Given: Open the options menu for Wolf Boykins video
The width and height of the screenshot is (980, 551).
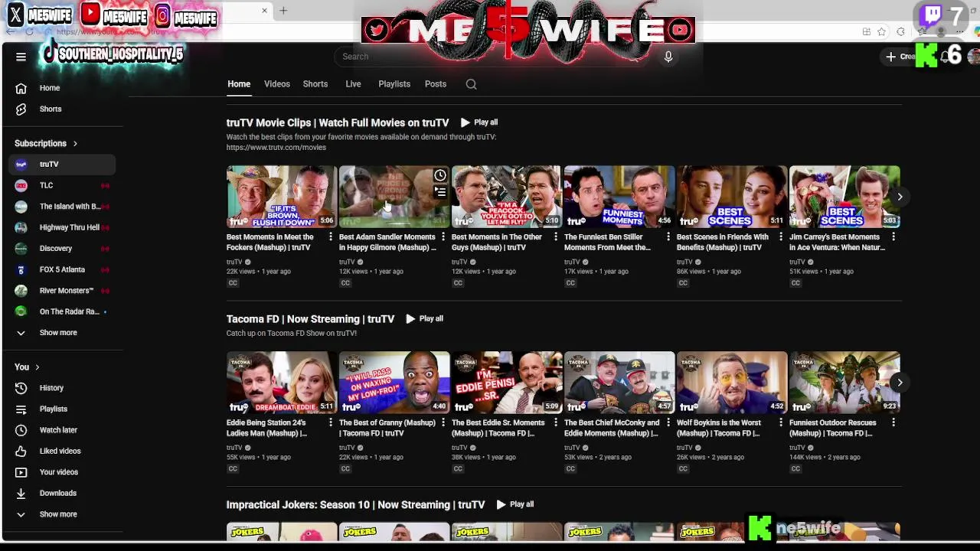Looking at the screenshot, I should point(781,423).
